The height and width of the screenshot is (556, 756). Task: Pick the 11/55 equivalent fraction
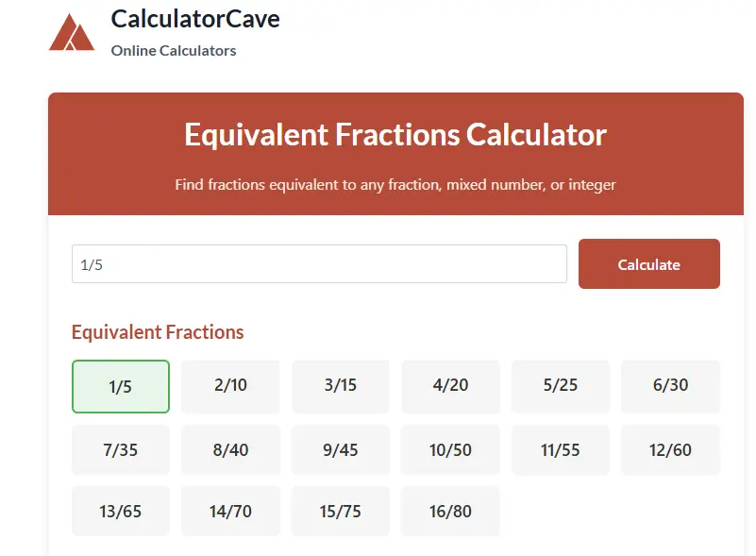click(x=561, y=449)
